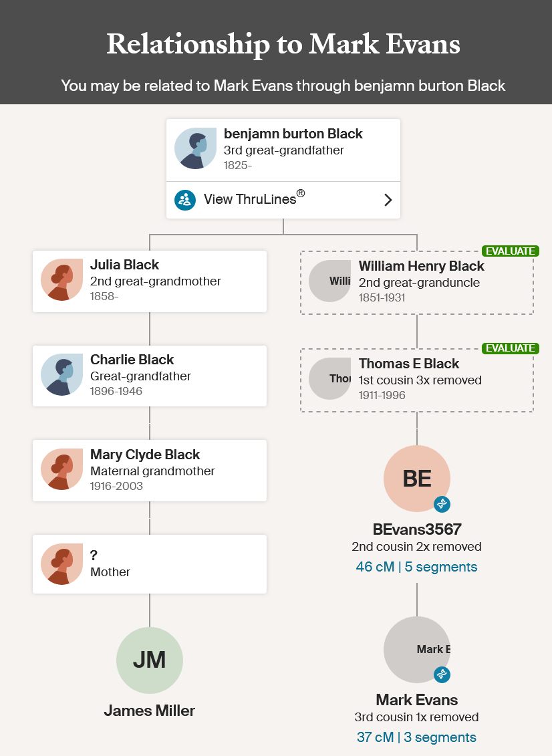552x756 pixels.
Task: Click Evaluate badge on Thomas E Black
Action: coord(510,348)
